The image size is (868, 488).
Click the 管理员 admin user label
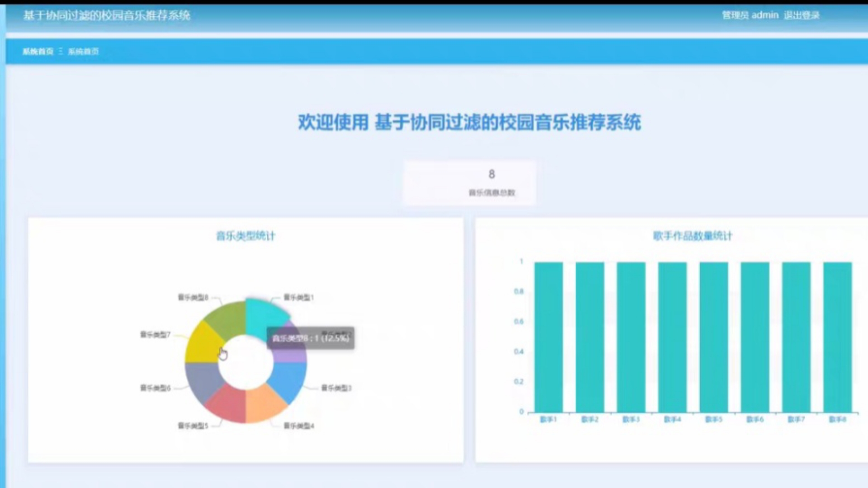point(750,15)
